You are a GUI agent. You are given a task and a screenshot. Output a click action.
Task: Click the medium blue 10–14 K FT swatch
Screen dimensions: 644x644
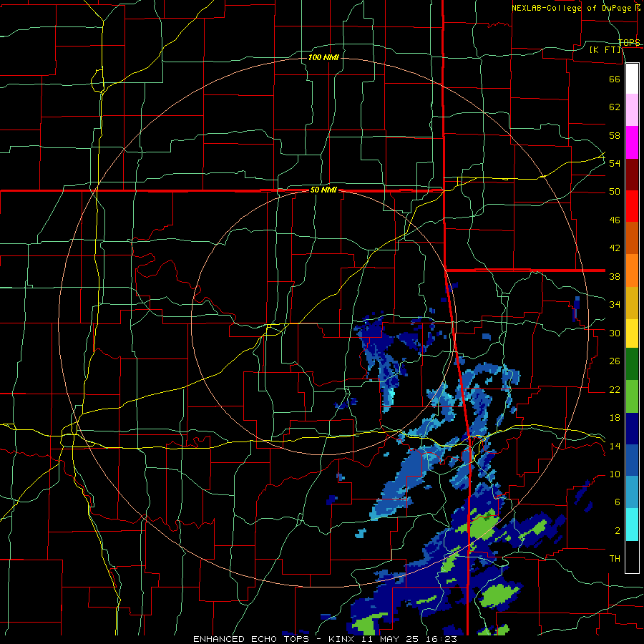632,460
